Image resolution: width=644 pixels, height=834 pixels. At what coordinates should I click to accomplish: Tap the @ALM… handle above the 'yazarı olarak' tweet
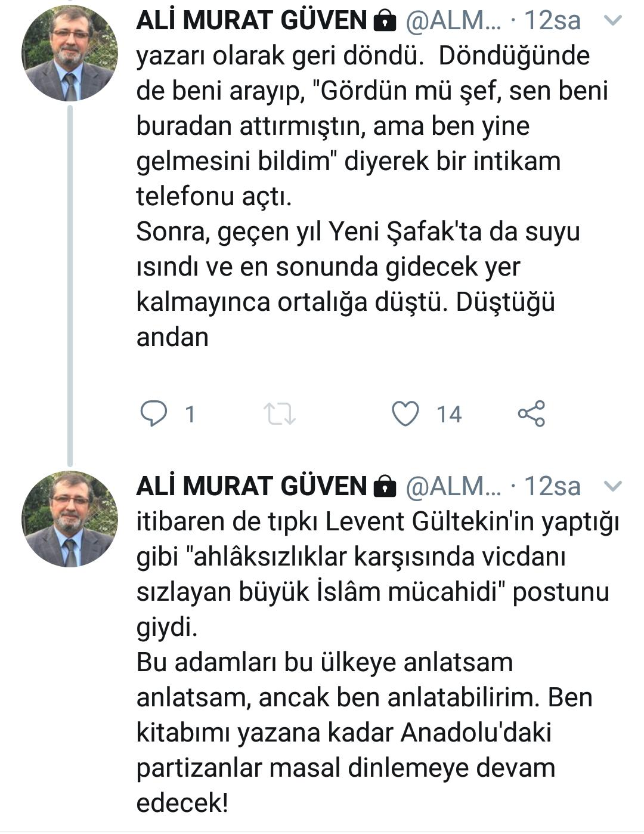click(454, 21)
